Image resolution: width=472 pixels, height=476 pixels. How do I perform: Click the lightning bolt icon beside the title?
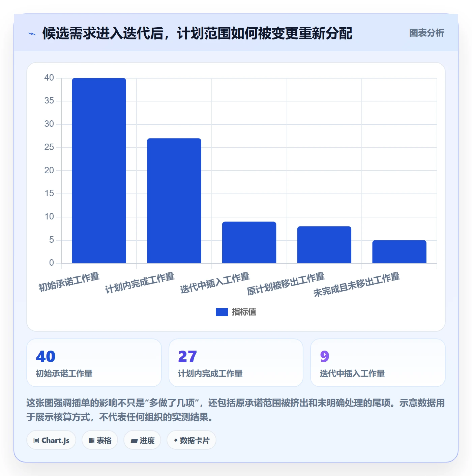click(x=32, y=34)
